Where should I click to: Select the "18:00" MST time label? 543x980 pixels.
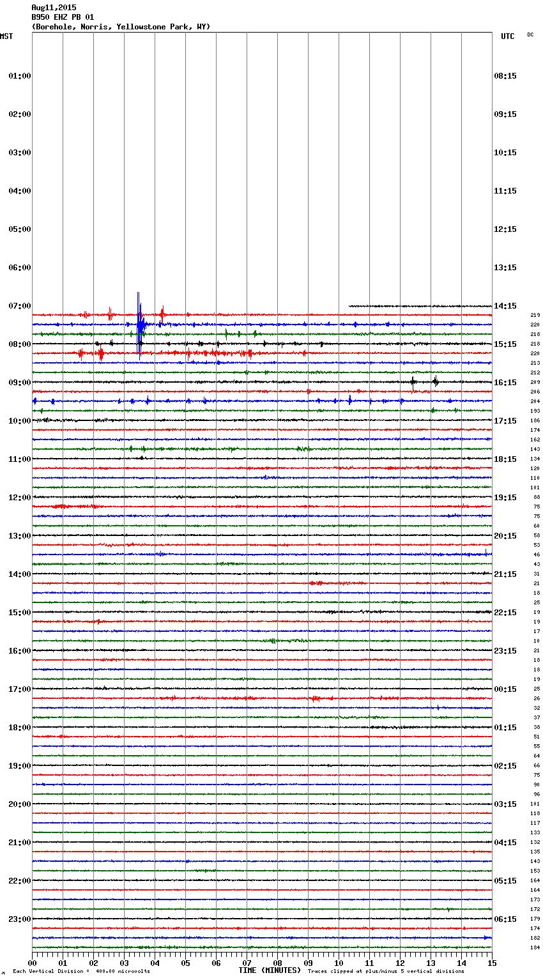(20, 728)
